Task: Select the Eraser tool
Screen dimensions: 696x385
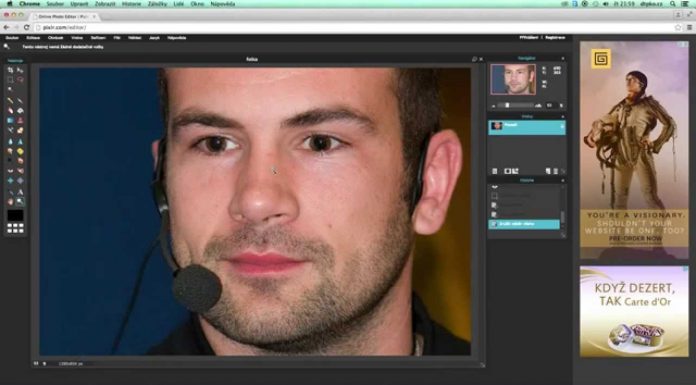Action: coord(10,111)
